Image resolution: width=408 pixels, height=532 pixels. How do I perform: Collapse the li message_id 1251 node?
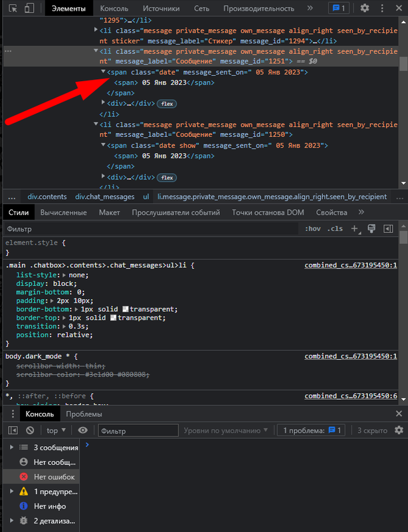coord(96,51)
